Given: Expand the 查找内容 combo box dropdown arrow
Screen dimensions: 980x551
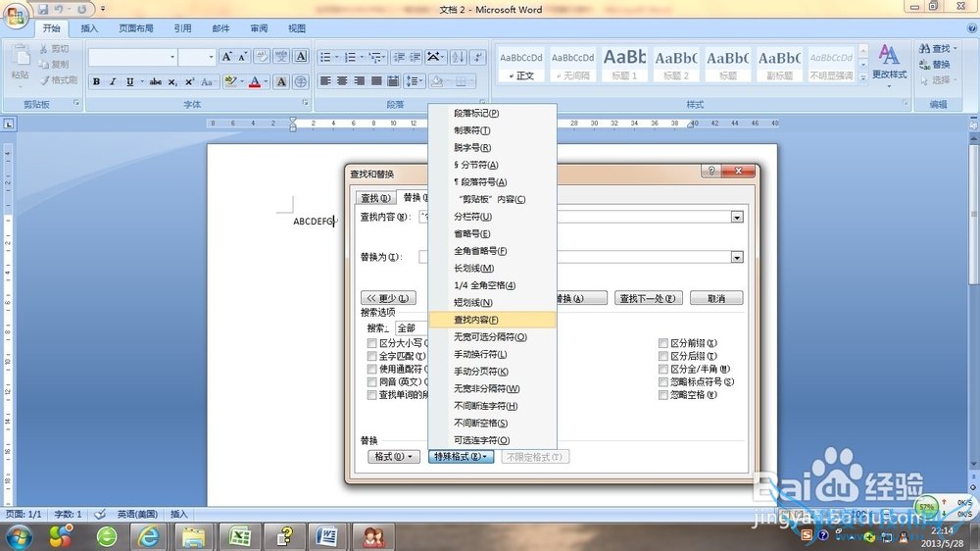Looking at the screenshot, I should (737, 217).
